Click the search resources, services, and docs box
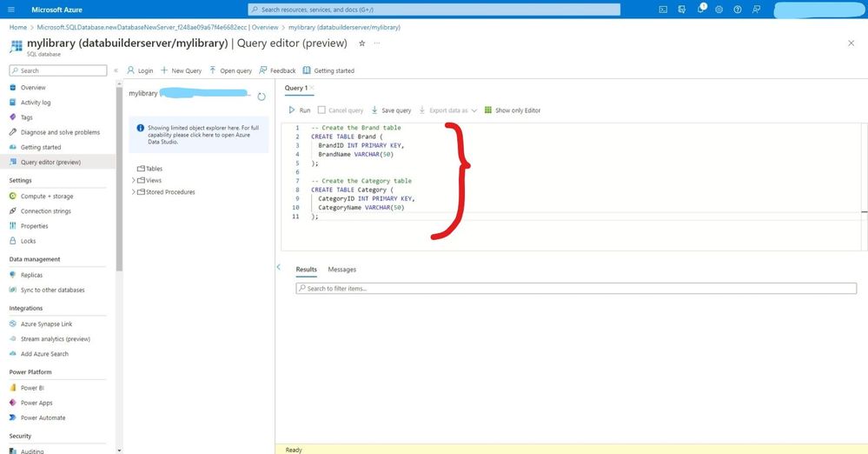This screenshot has width=868, height=454. (434, 10)
